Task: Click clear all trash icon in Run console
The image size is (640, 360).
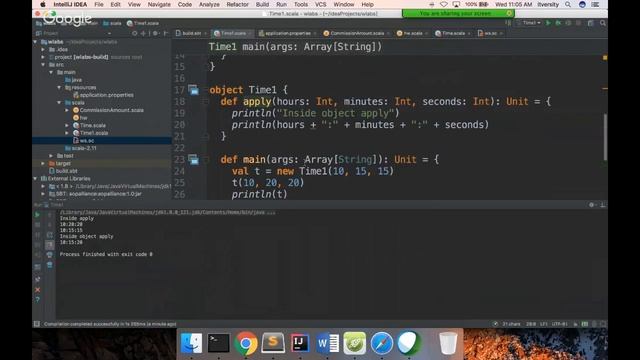Action: 49,265
